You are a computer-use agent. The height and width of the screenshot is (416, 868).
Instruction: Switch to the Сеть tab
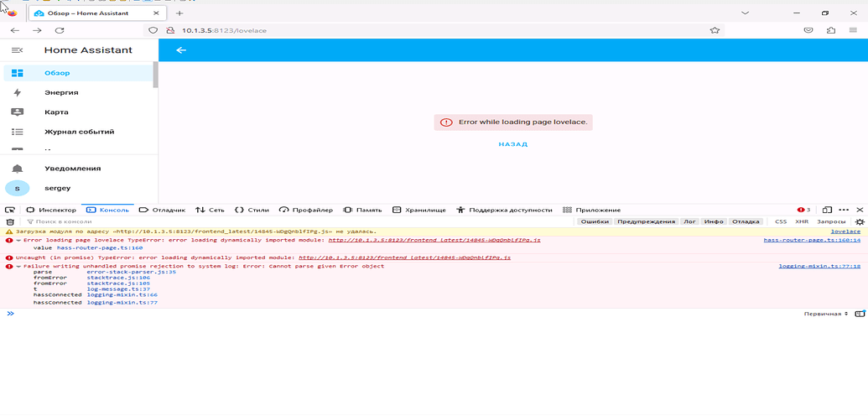pos(210,210)
